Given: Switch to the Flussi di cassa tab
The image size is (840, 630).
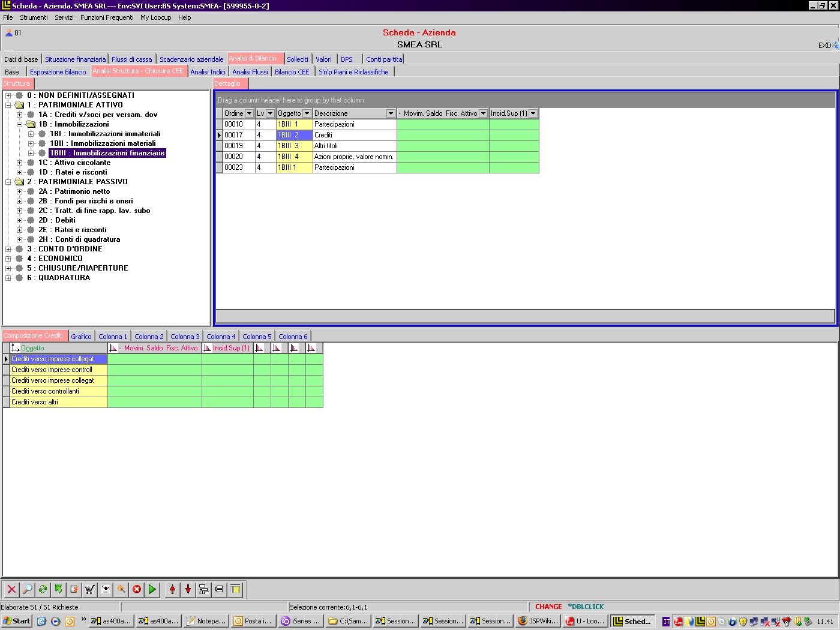Looking at the screenshot, I should pos(131,59).
